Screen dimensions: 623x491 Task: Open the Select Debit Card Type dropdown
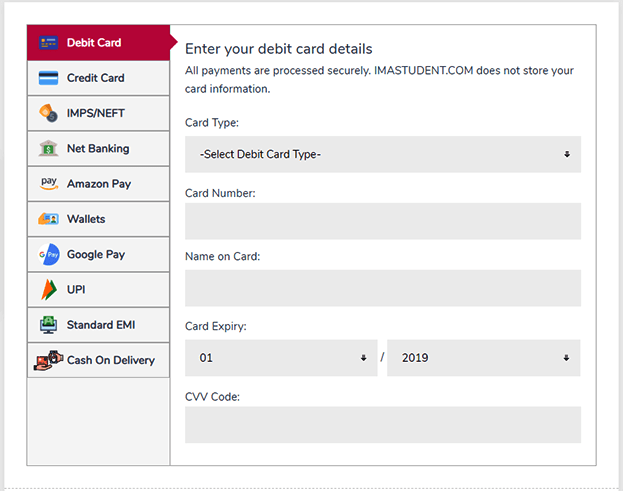[x=383, y=154]
